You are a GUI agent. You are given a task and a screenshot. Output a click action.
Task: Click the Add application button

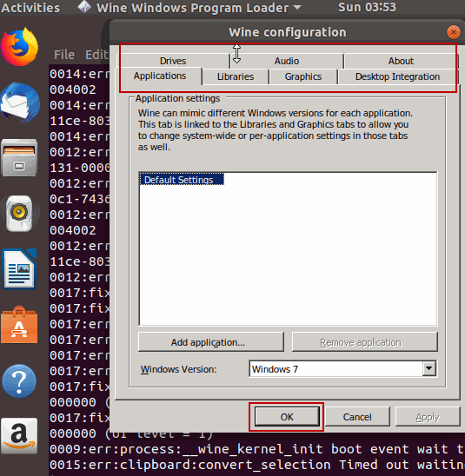[211, 342]
